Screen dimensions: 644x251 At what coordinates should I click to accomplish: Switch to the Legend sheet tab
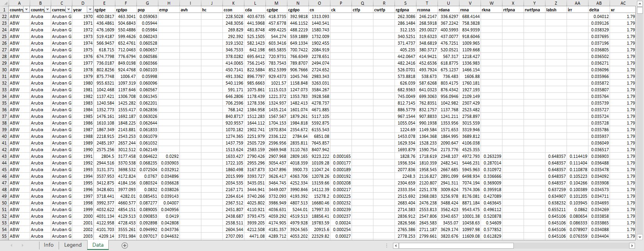[x=73, y=245]
